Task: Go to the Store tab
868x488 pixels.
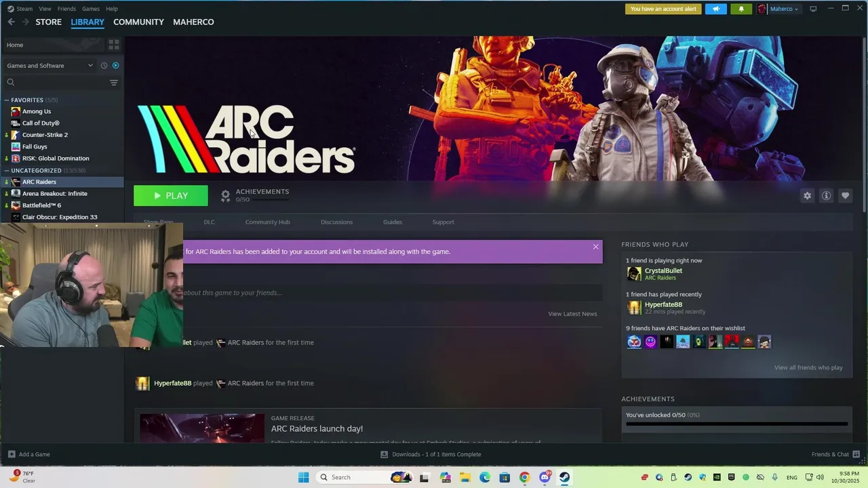Action: pos(49,22)
